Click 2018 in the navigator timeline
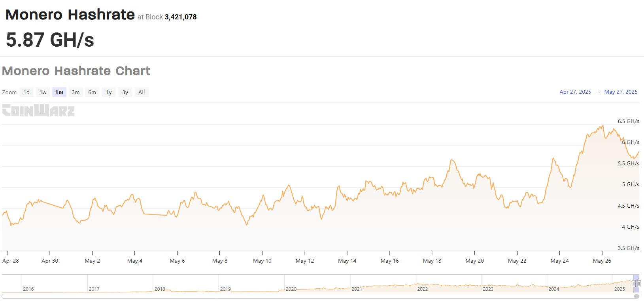This screenshot has width=644, height=305. (160, 289)
